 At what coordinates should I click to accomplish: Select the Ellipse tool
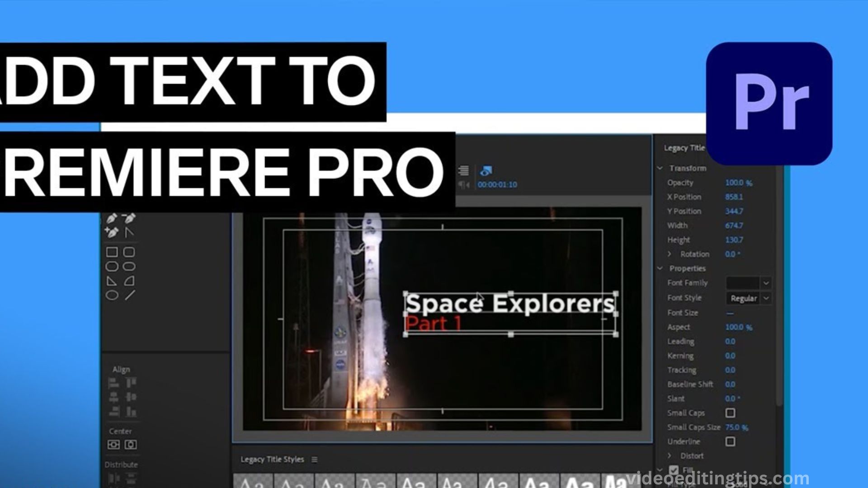[x=112, y=296]
